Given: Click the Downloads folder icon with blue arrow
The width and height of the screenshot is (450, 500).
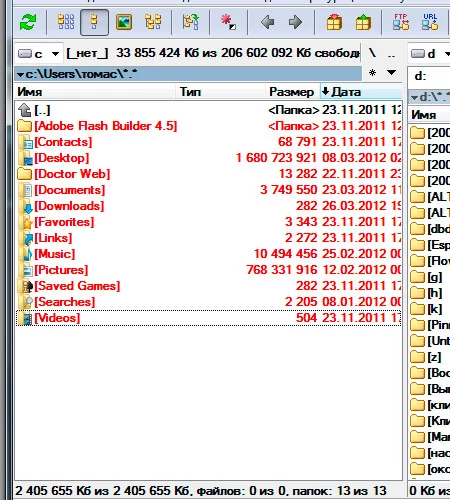Looking at the screenshot, I should (x=25, y=206).
